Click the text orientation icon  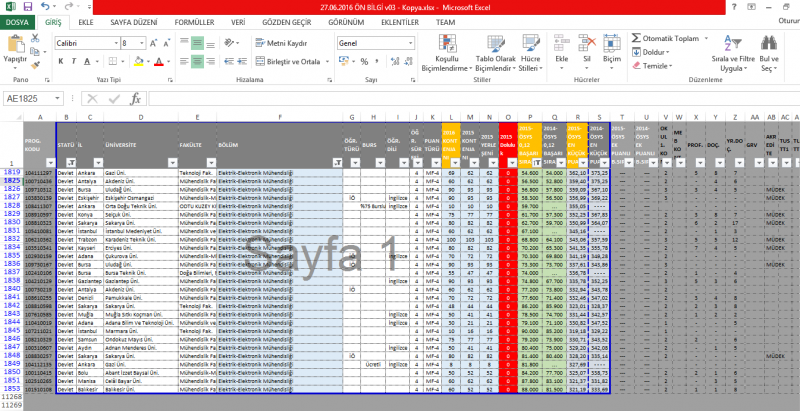[230, 43]
